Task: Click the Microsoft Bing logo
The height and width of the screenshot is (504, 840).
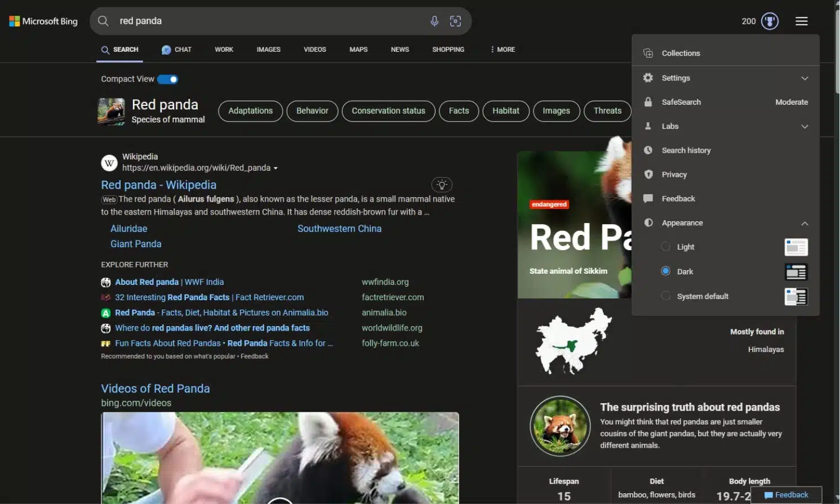Action: [x=43, y=21]
